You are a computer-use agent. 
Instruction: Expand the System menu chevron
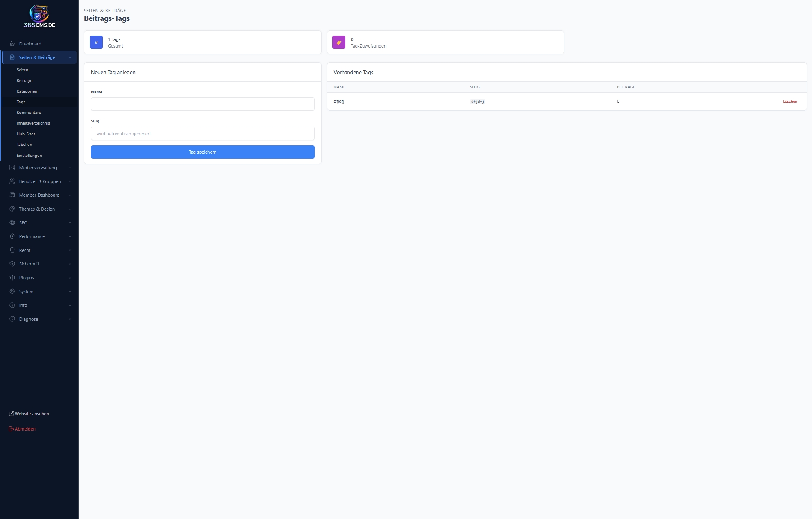coord(70,292)
